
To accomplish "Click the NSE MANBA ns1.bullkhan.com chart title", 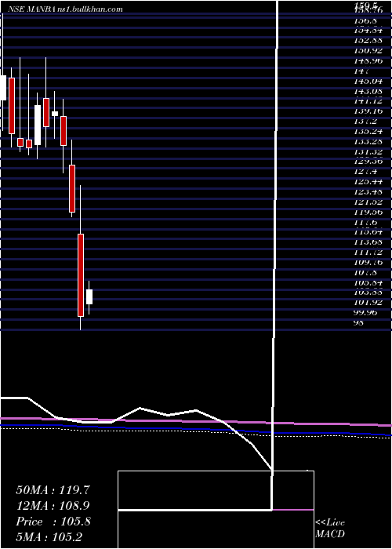I will pyautogui.click(x=64, y=9).
